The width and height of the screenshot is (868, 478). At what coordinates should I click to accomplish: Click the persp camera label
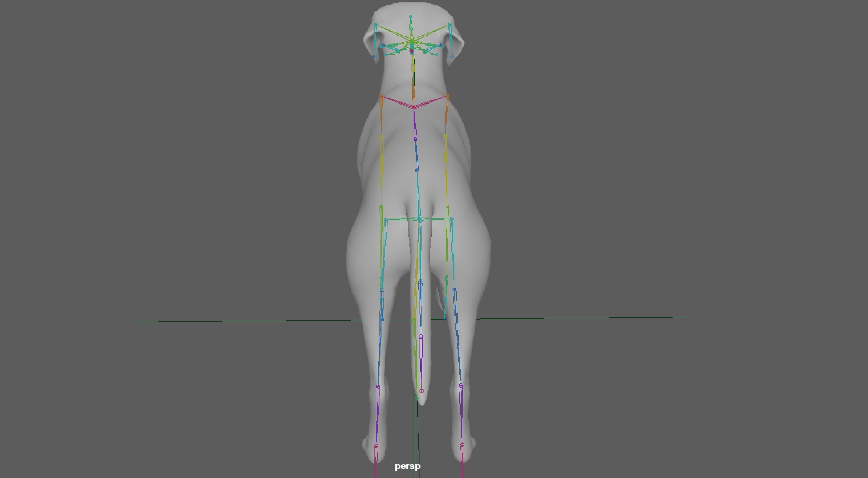pos(408,466)
